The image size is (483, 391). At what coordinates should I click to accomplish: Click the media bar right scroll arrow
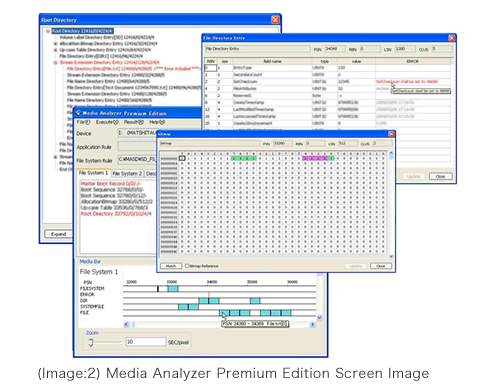[312, 324]
